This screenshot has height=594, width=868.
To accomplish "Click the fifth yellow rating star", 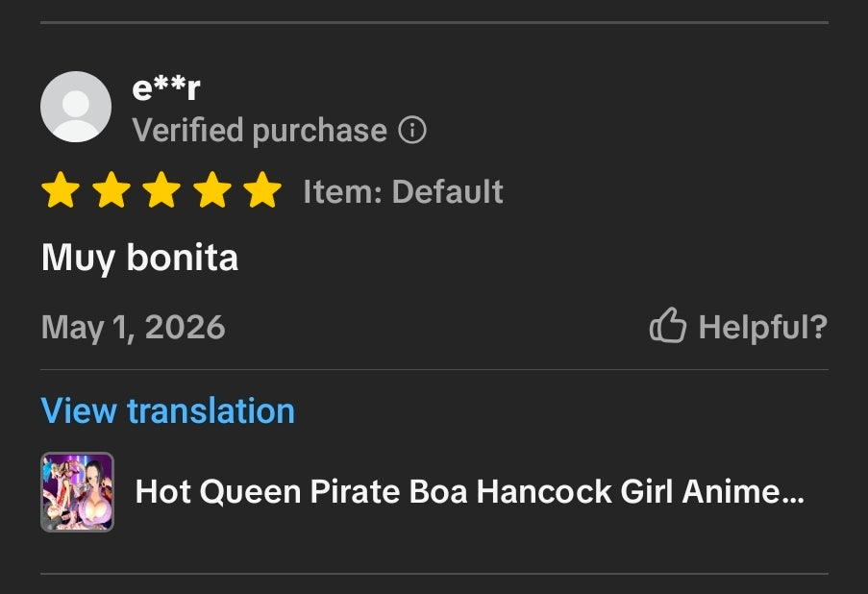I will tap(262, 190).
